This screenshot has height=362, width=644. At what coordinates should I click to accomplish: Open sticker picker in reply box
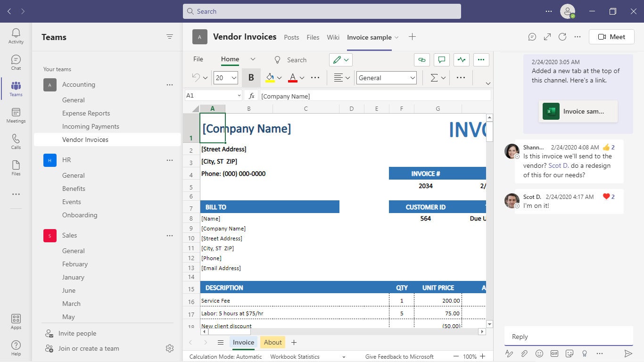pos(570,353)
